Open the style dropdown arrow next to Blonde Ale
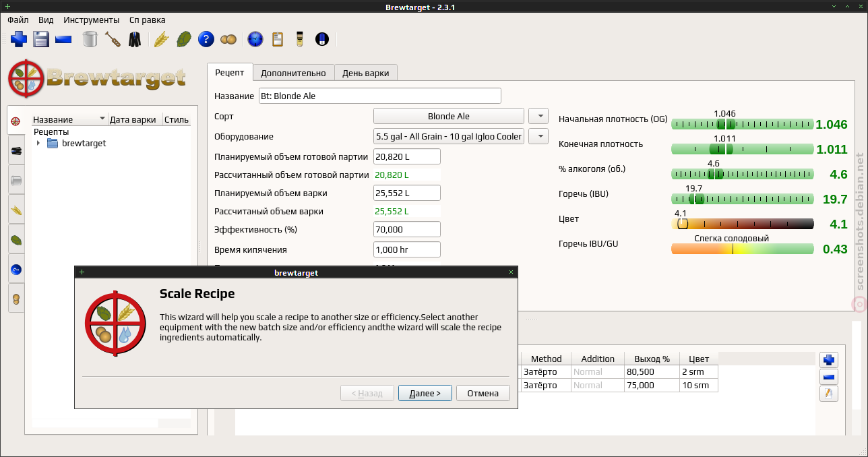 (538, 116)
